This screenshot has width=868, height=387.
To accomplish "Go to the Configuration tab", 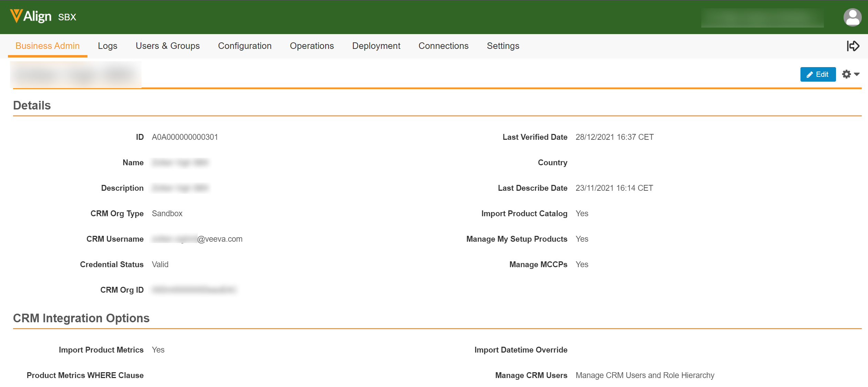I will pos(245,46).
